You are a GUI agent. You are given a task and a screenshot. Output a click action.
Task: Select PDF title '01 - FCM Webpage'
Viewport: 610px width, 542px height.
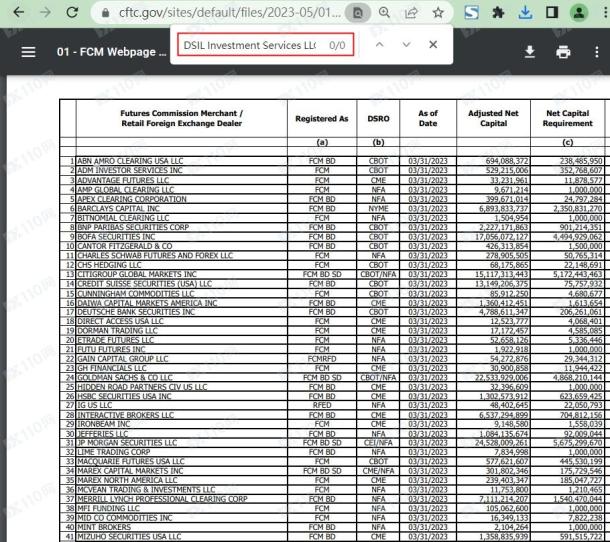[x=111, y=52]
